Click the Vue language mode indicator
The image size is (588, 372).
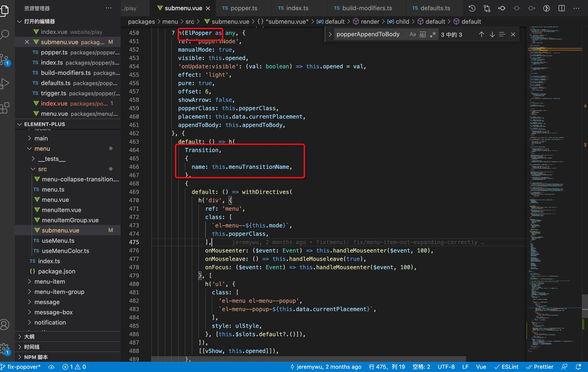pyautogui.click(x=481, y=367)
